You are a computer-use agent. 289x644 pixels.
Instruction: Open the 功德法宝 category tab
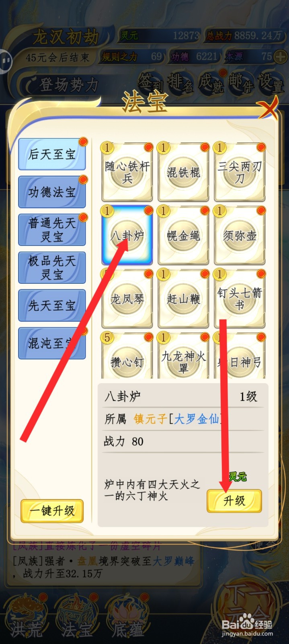click(52, 192)
